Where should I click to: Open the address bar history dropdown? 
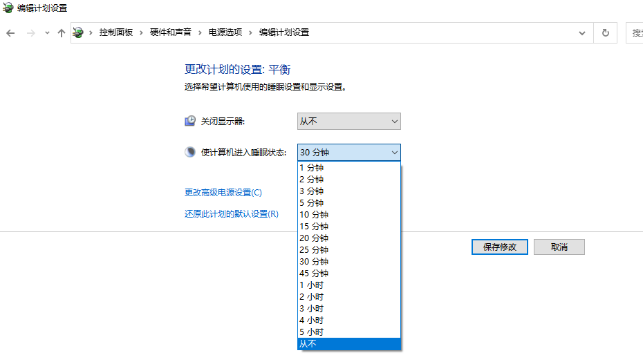(x=582, y=33)
